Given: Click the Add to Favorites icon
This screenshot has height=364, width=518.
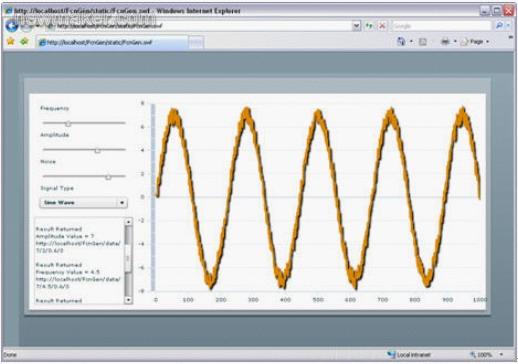Looking at the screenshot, I should coord(24,41).
